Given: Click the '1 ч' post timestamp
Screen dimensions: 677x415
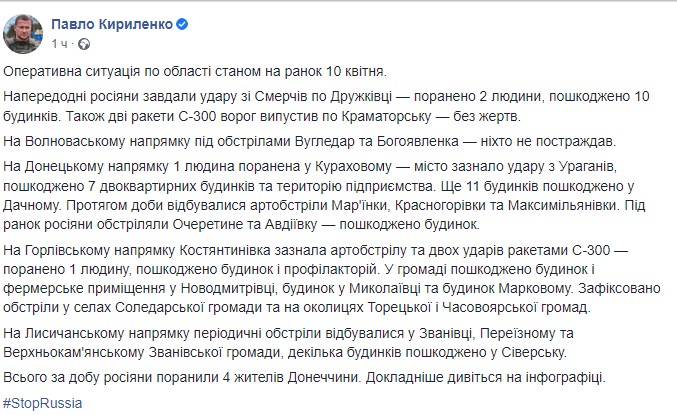Looking at the screenshot, I should point(60,45).
